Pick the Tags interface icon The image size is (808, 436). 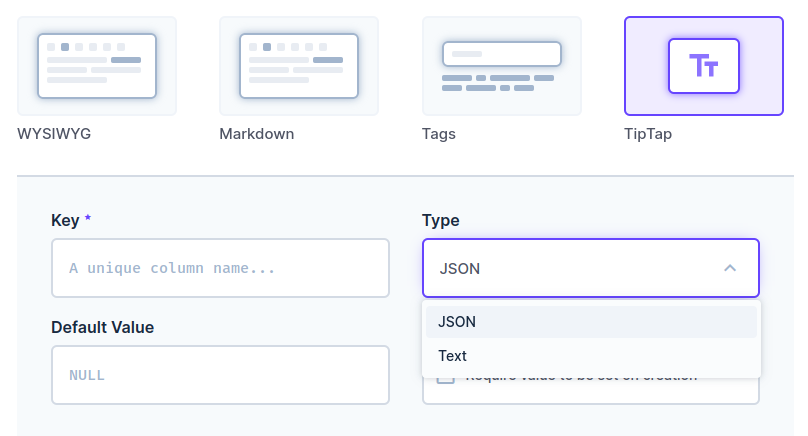pos(501,66)
